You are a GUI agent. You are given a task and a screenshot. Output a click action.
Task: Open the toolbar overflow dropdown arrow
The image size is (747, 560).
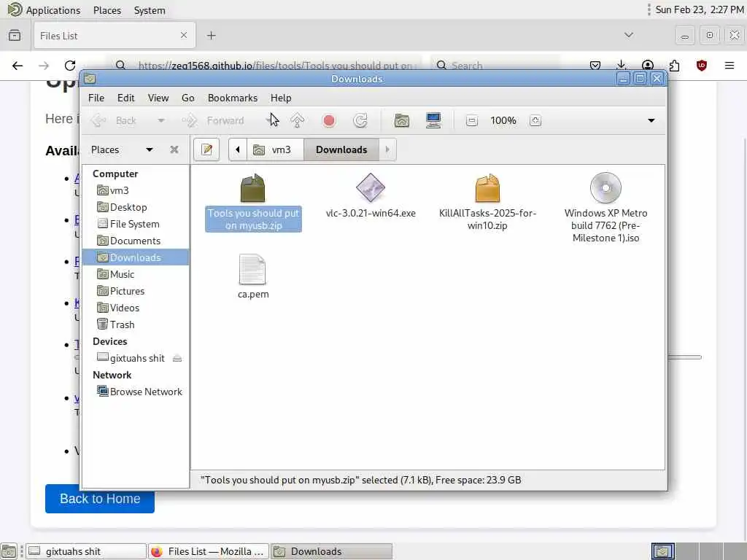click(x=651, y=120)
